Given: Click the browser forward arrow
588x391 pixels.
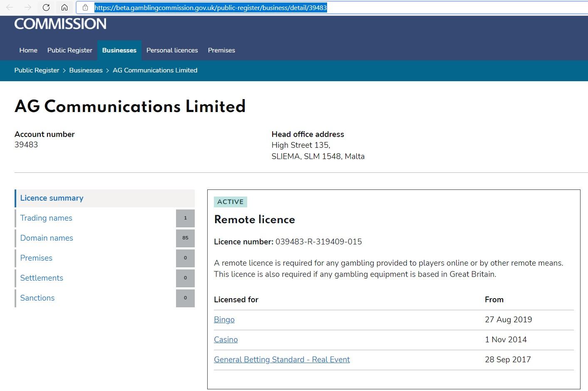Looking at the screenshot, I should tap(28, 7).
